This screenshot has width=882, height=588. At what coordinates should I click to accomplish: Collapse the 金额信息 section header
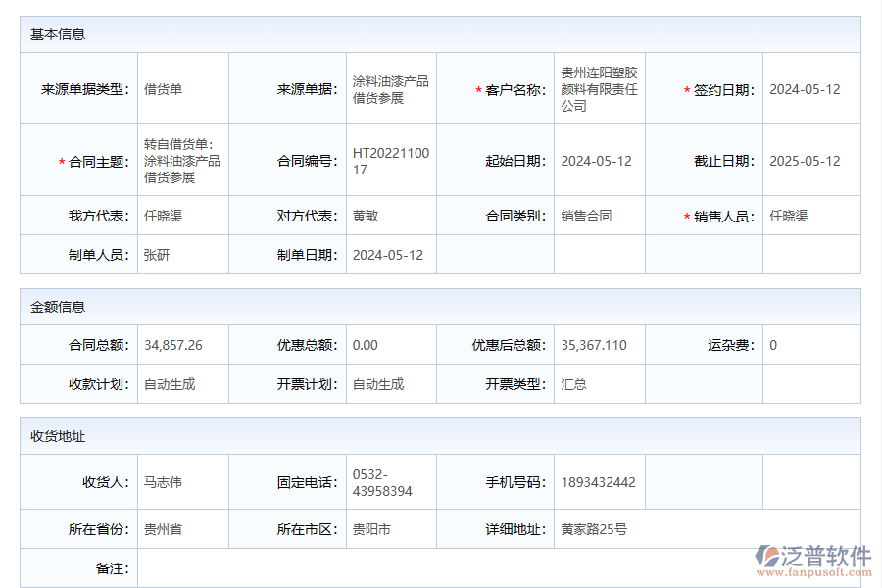56,304
